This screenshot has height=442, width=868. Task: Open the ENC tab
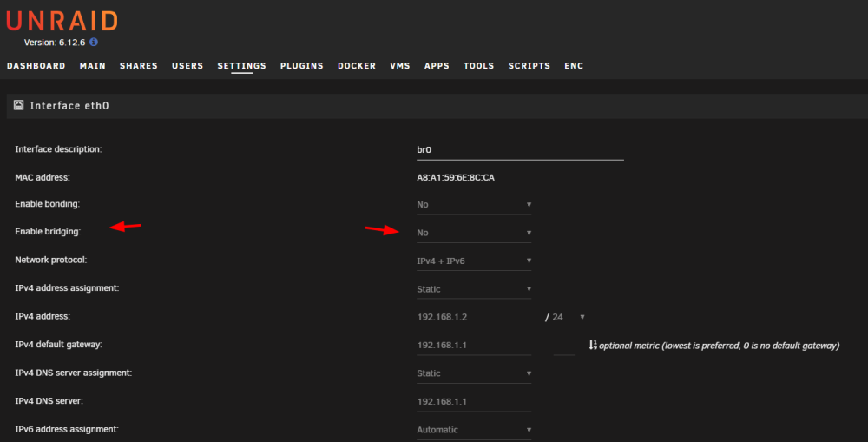coord(574,66)
